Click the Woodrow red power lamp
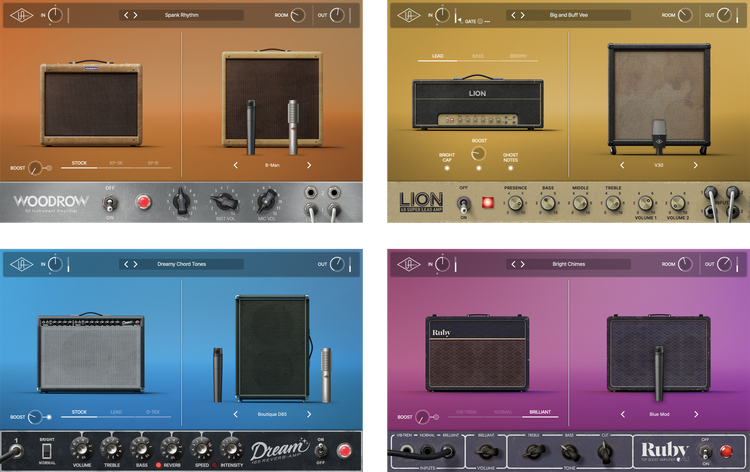Screen dimensions: 750x472 coord(142,203)
